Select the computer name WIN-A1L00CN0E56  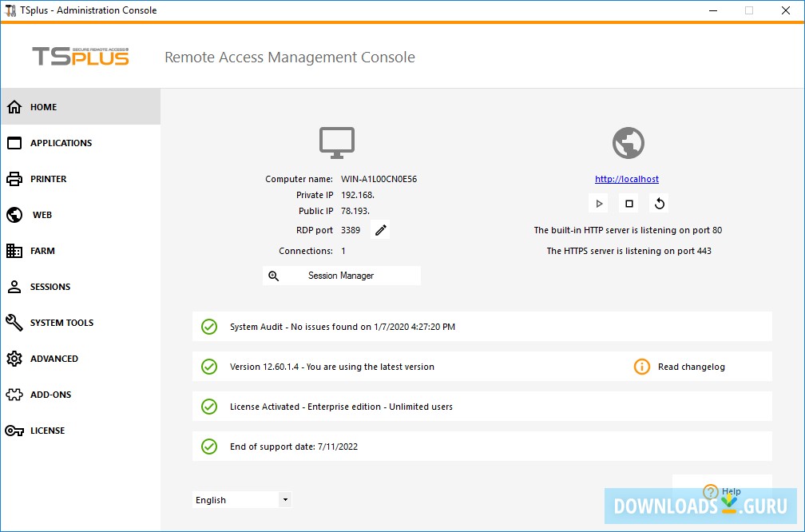(x=379, y=179)
